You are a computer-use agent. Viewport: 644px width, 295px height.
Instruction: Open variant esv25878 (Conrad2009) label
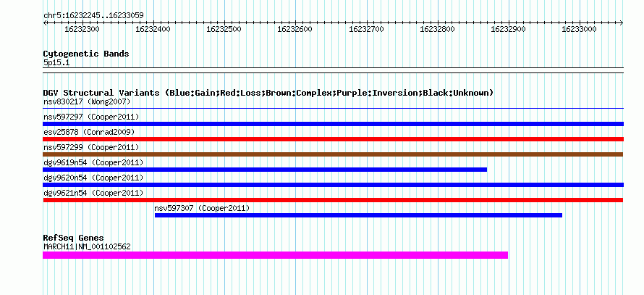89,132
